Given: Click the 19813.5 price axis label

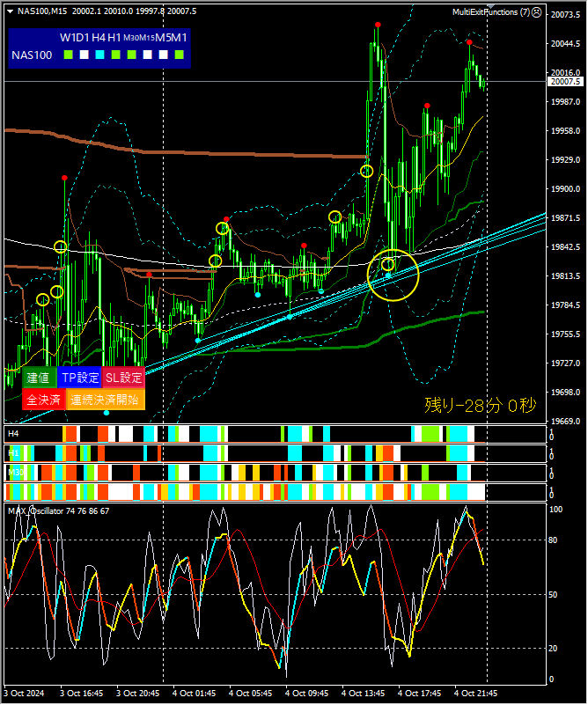Looking at the screenshot, I should [566, 276].
